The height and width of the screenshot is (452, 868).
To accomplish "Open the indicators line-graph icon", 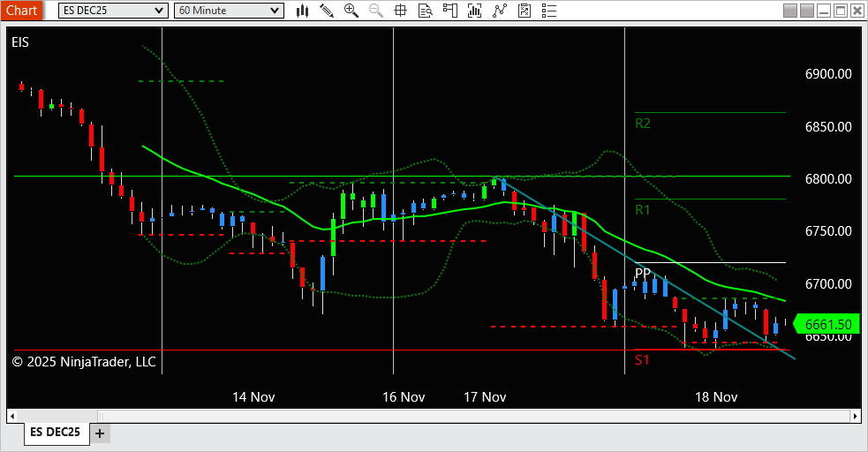I will click(x=499, y=11).
